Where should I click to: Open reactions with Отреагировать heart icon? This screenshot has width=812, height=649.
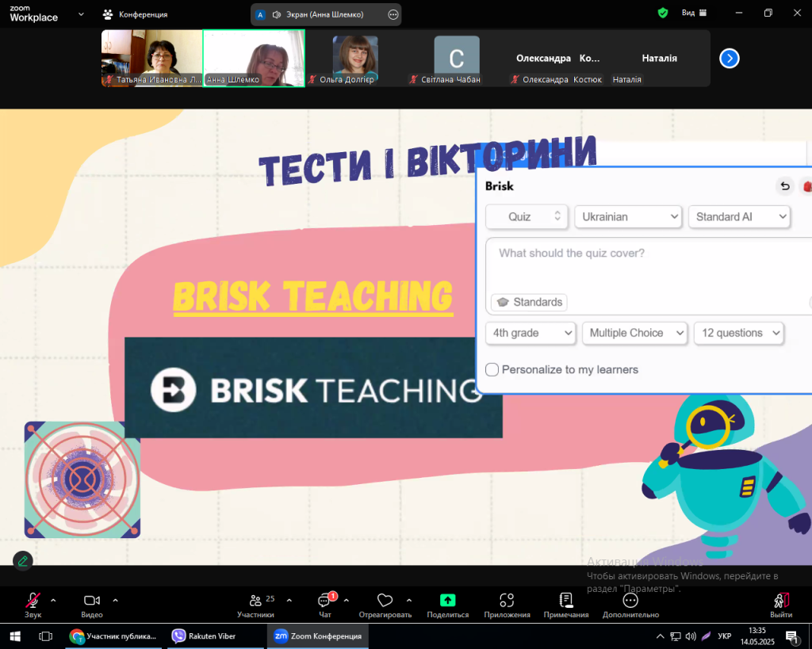[385, 605]
